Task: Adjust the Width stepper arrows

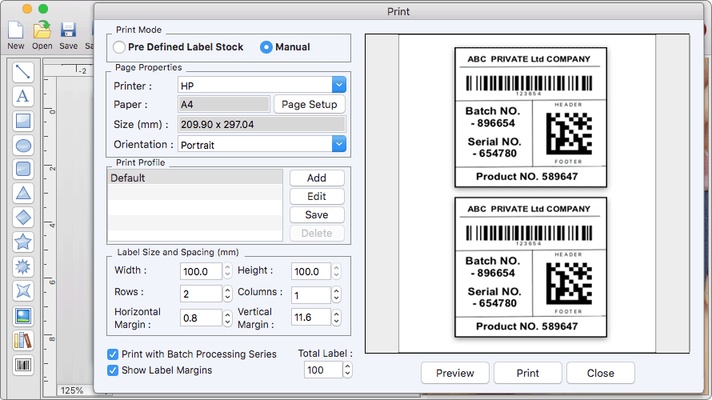Action: (227, 271)
